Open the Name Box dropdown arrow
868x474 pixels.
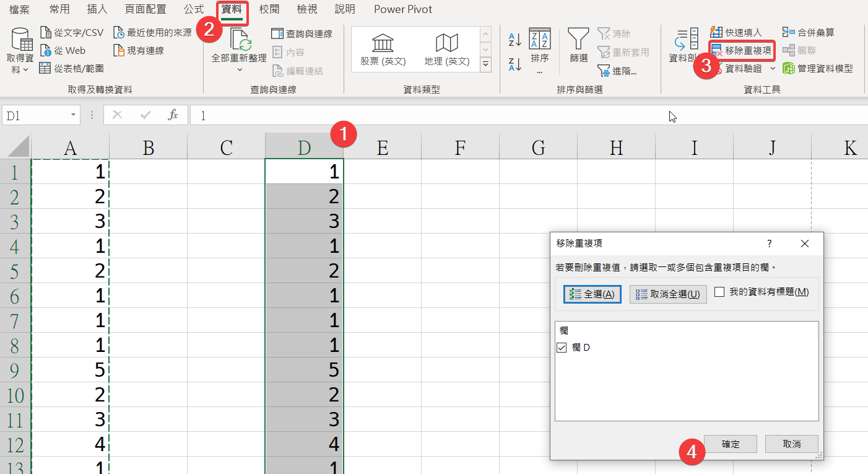pyautogui.click(x=74, y=115)
